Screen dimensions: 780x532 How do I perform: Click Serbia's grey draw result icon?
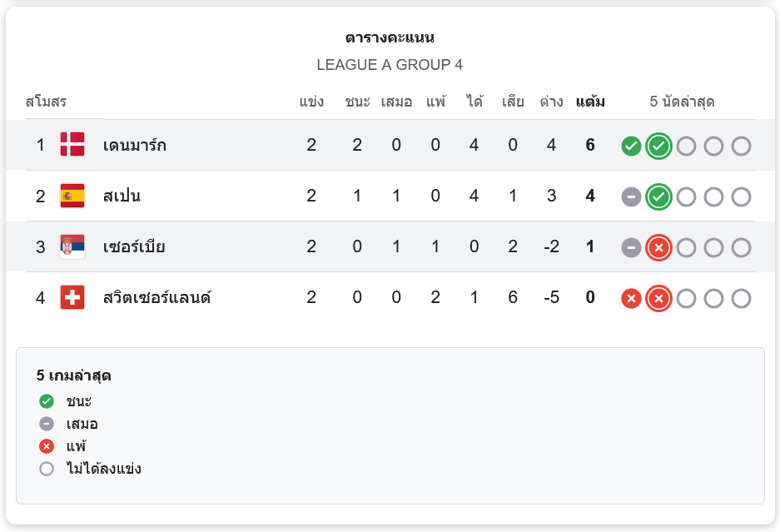pos(631,248)
